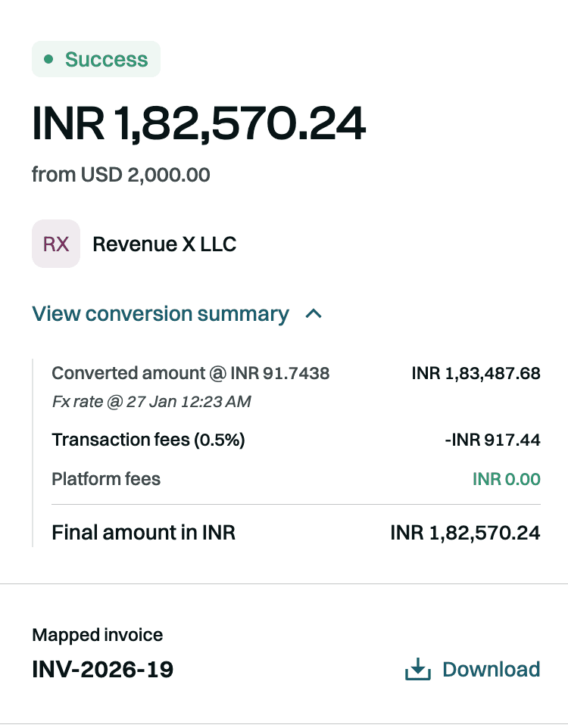Click the circular Revenue X company icon
The image size is (568, 728).
coord(55,244)
